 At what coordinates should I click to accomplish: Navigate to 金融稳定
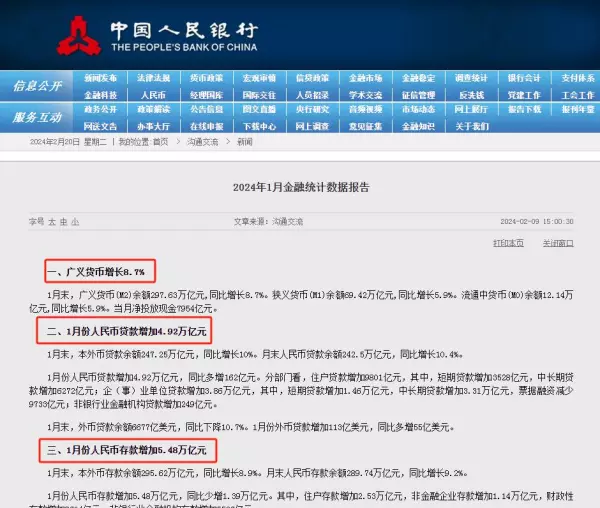[418, 78]
